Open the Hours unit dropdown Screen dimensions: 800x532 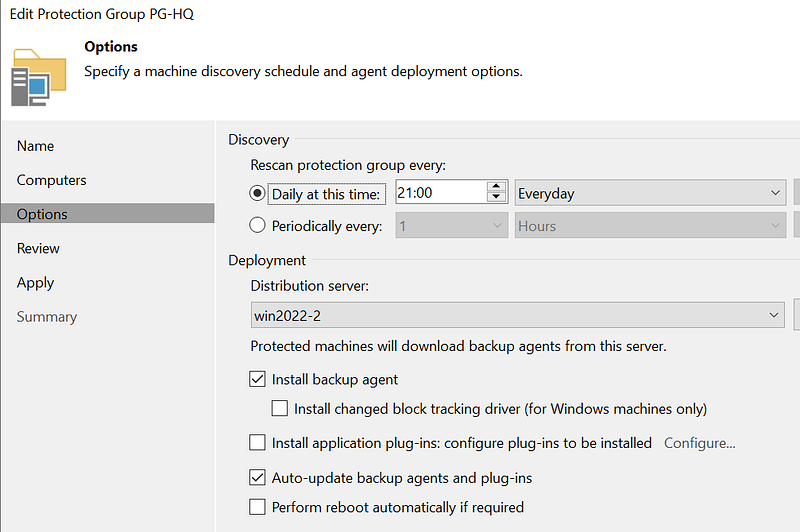[650, 226]
